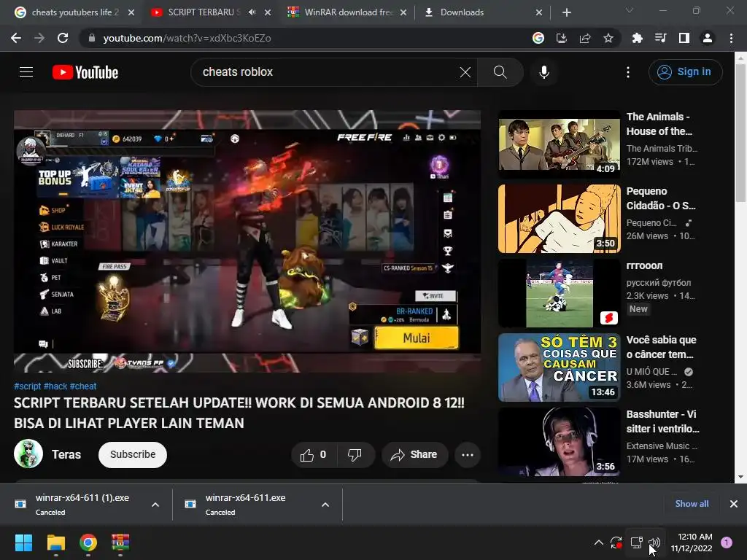Start voice search with microphone icon

click(544, 72)
